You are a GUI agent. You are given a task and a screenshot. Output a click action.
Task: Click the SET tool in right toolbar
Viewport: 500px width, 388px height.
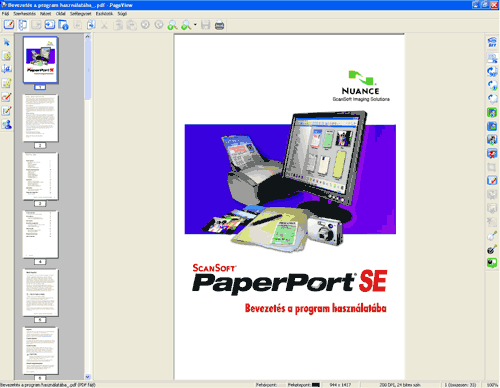coord(492,42)
